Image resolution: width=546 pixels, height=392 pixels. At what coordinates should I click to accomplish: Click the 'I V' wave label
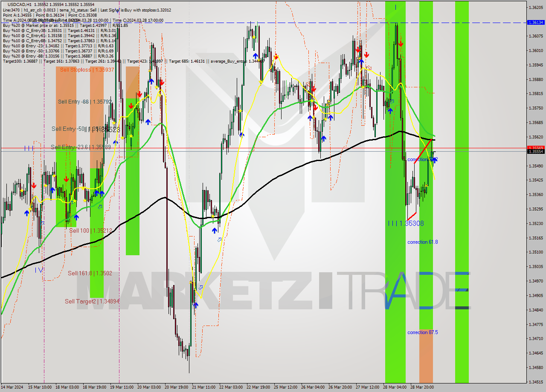pos(39,270)
